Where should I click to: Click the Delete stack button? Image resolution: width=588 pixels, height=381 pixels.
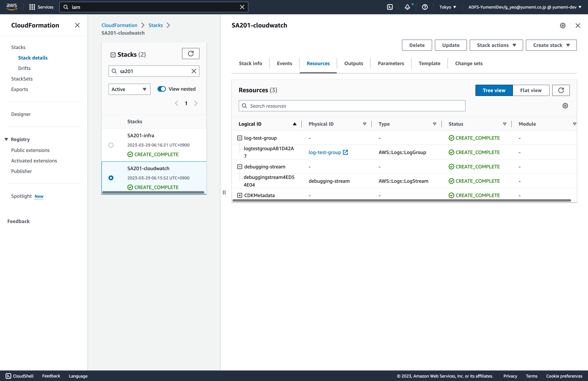pos(417,45)
